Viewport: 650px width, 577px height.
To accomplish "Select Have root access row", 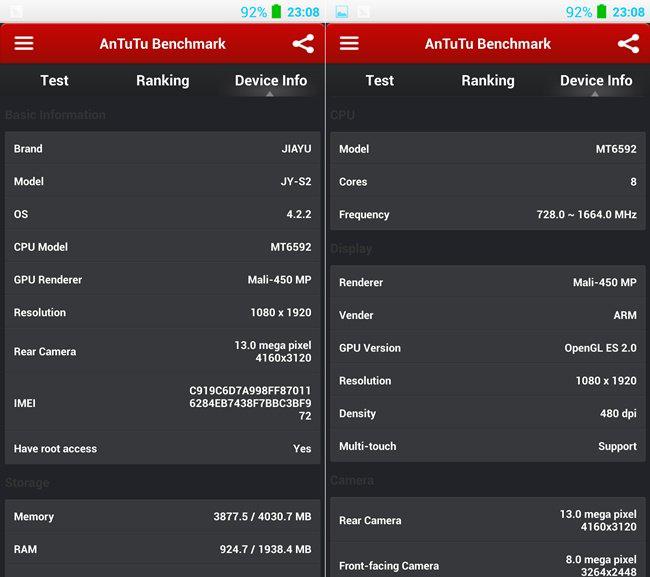I will point(162,448).
